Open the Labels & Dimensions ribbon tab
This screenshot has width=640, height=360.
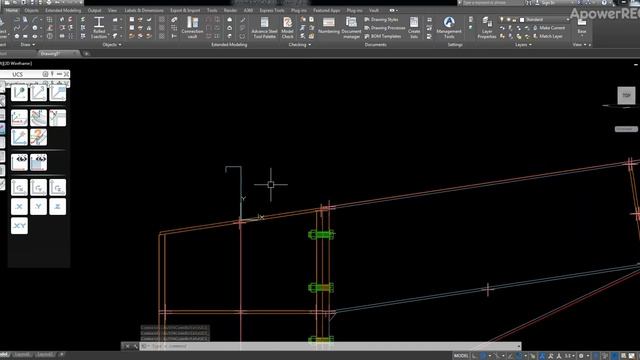(144, 10)
